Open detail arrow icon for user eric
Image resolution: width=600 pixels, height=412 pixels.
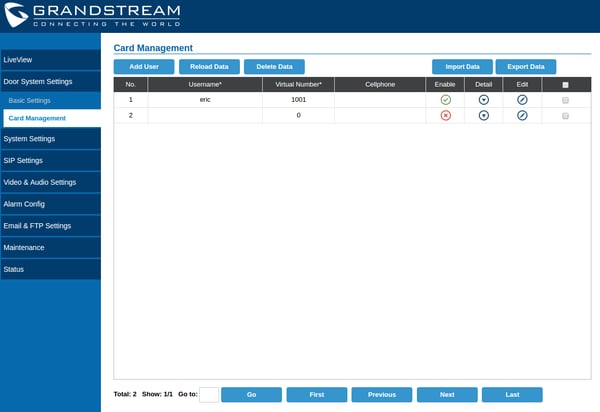[x=484, y=100]
